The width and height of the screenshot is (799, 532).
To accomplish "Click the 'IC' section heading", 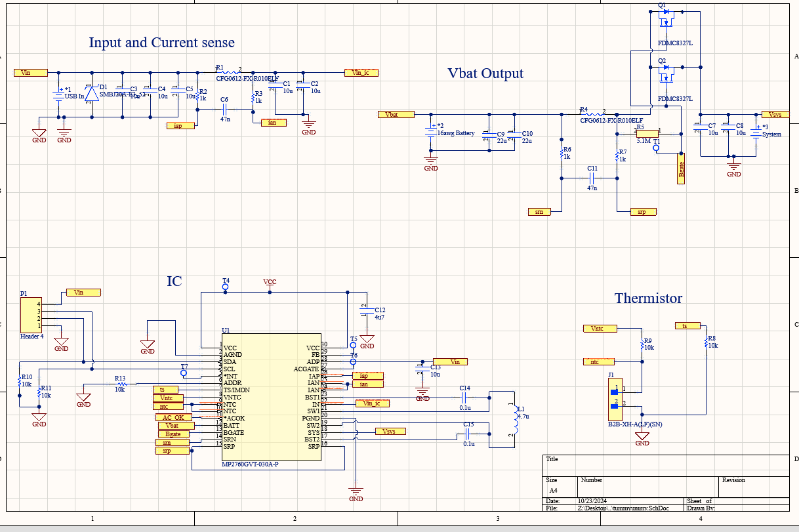I will tap(174, 281).
